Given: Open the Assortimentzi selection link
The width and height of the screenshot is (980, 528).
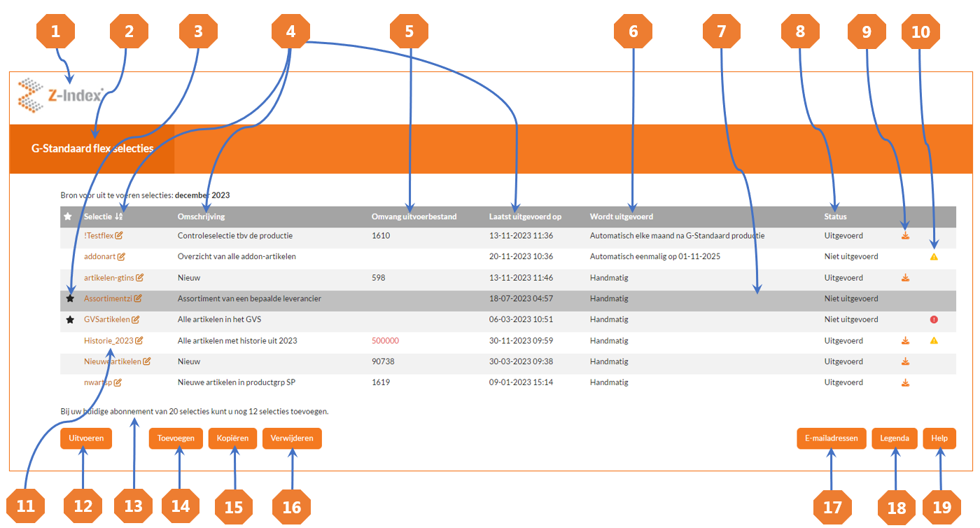Looking at the screenshot, I should click(x=108, y=299).
